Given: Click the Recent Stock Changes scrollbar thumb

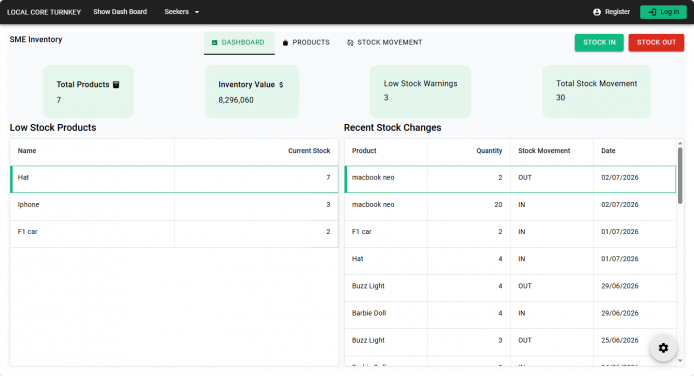Looking at the screenshot, I should tap(680, 175).
